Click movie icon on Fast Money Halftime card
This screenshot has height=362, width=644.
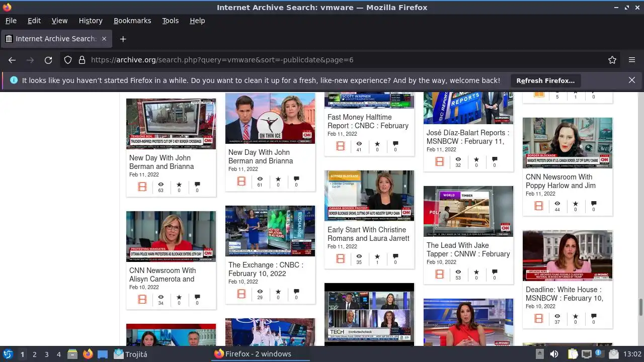[x=341, y=146]
